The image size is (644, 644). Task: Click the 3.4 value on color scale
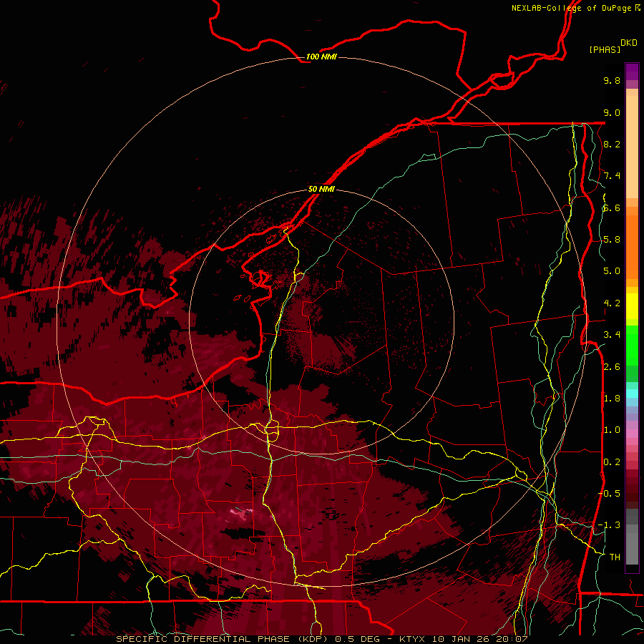coord(612,335)
